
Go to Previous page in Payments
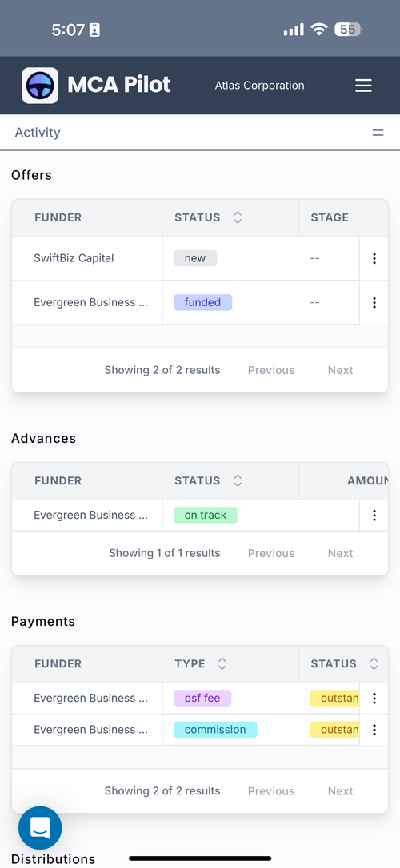(271, 791)
